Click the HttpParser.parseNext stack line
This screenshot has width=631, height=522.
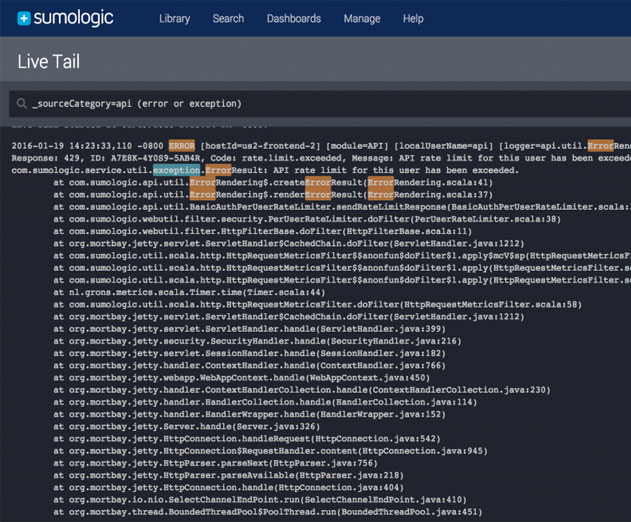click(x=216, y=463)
